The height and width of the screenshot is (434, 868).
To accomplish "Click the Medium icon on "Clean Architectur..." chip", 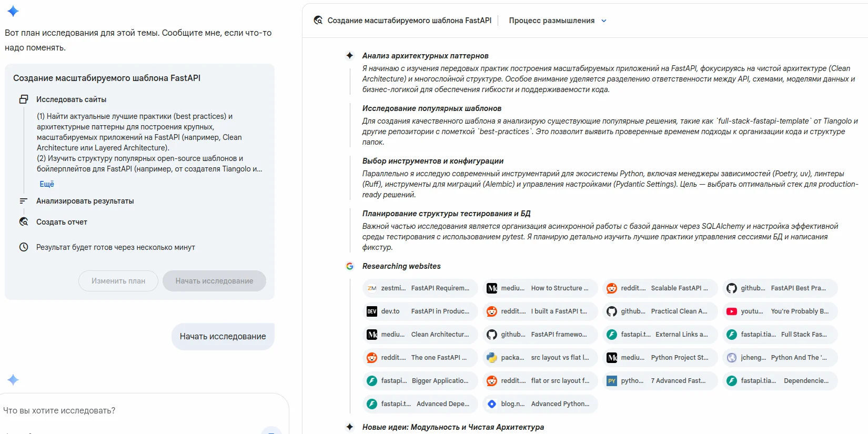I will coord(372,334).
